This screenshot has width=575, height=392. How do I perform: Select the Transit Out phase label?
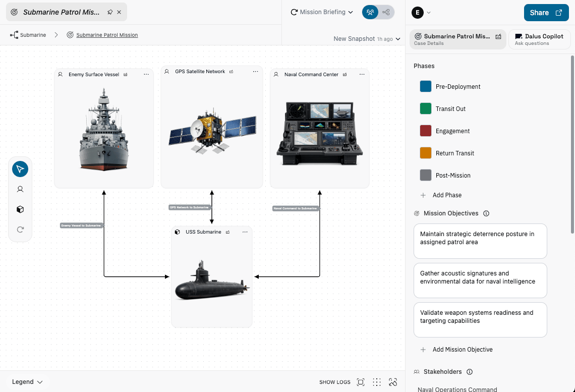click(451, 109)
